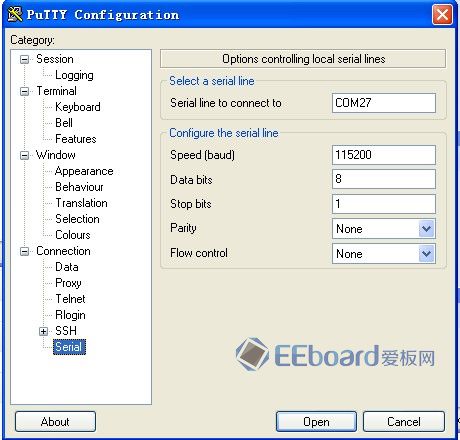Select the Rlogin category
460x440 pixels.
70,315
